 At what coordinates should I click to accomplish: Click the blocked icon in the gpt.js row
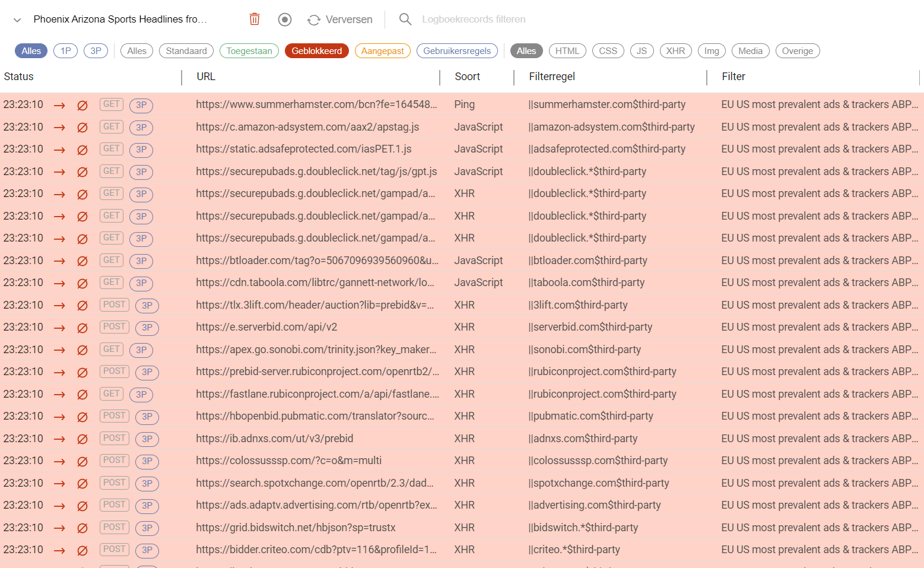[82, 172]
